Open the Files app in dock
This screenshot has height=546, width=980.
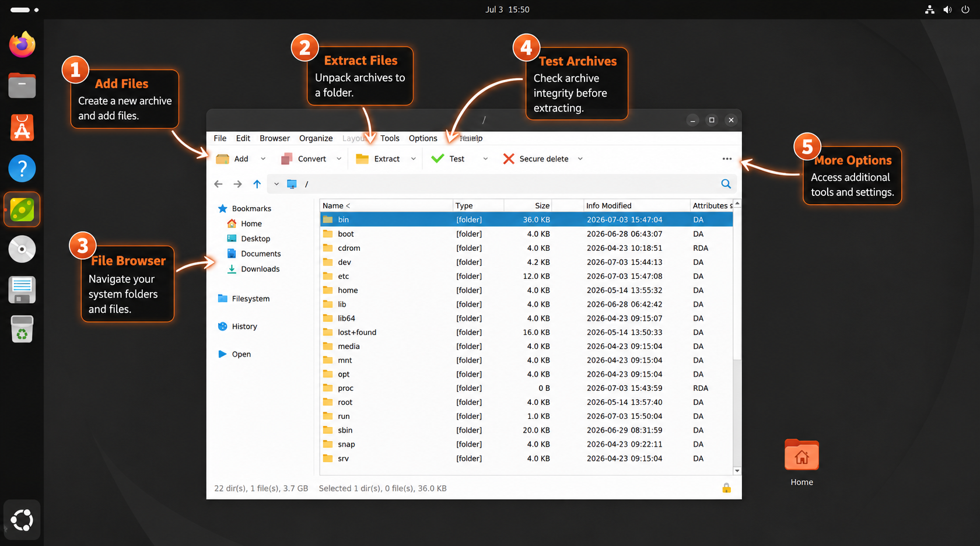(22, 86)
